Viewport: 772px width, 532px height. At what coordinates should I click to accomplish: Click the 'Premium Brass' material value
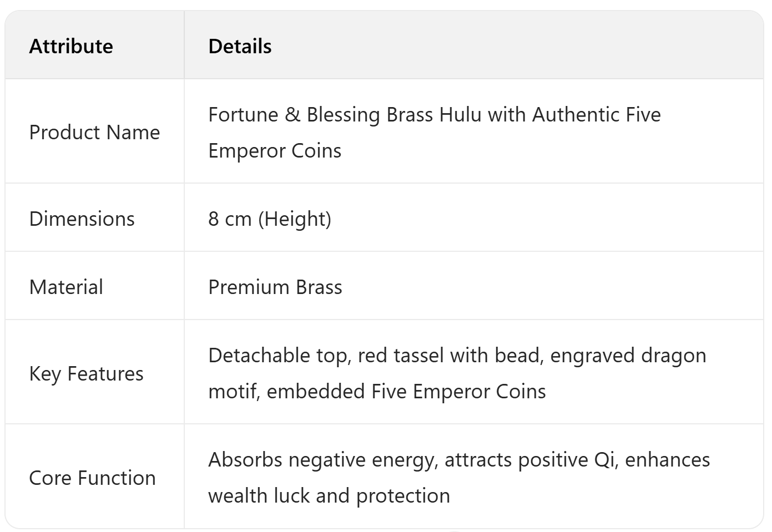[275, 287]
